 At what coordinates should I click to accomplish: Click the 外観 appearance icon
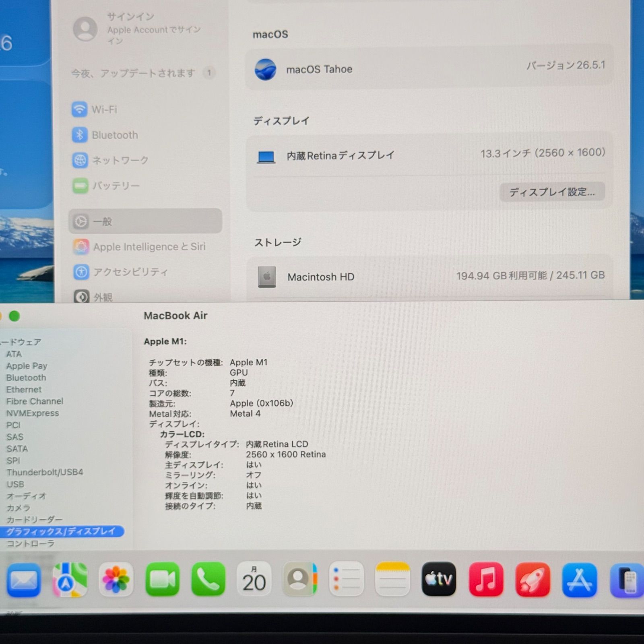(82, 297)
